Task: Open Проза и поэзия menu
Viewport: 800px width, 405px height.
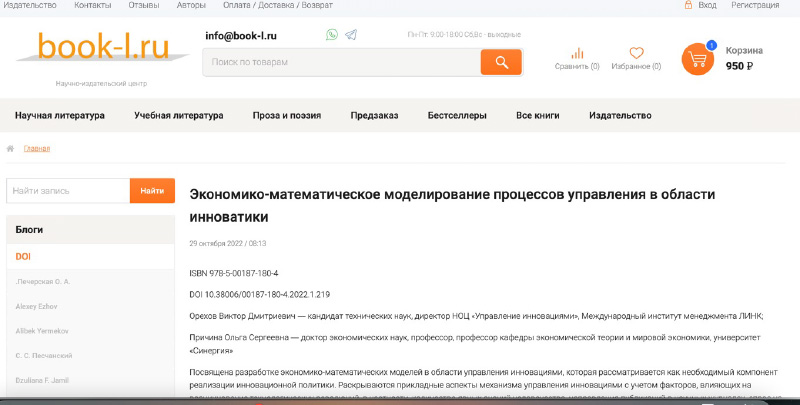Action: (x=287, y=115)
